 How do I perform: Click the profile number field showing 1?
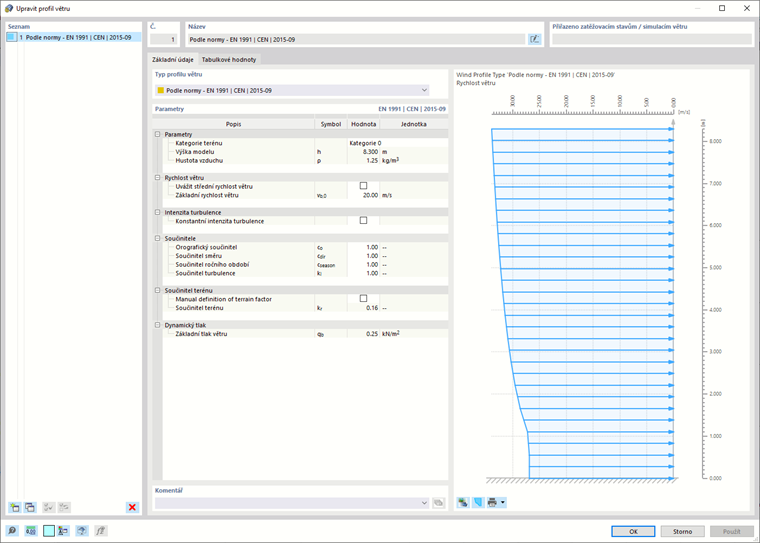pos(163,39)
